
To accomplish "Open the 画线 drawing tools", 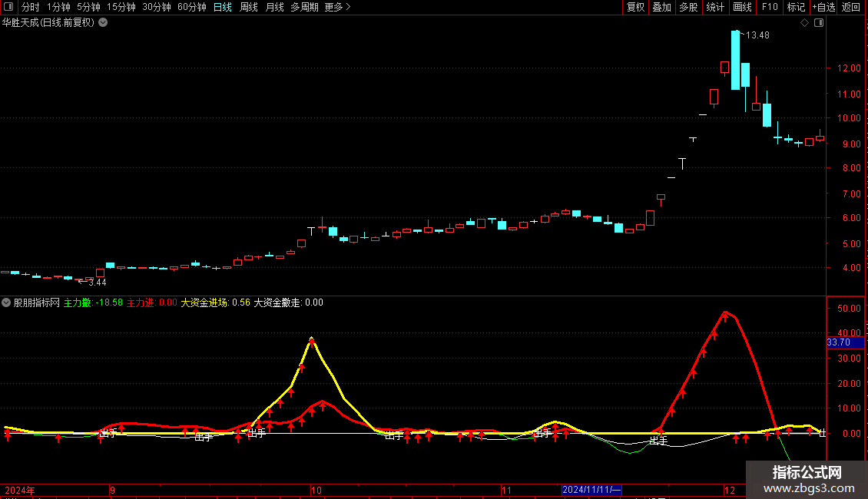I will pyautogui.click(x=742, y=7).
